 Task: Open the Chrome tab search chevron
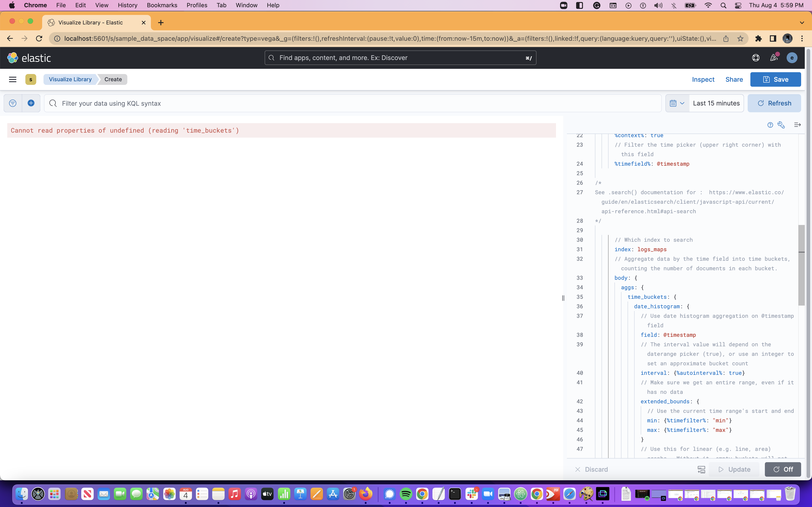(802, 22)
